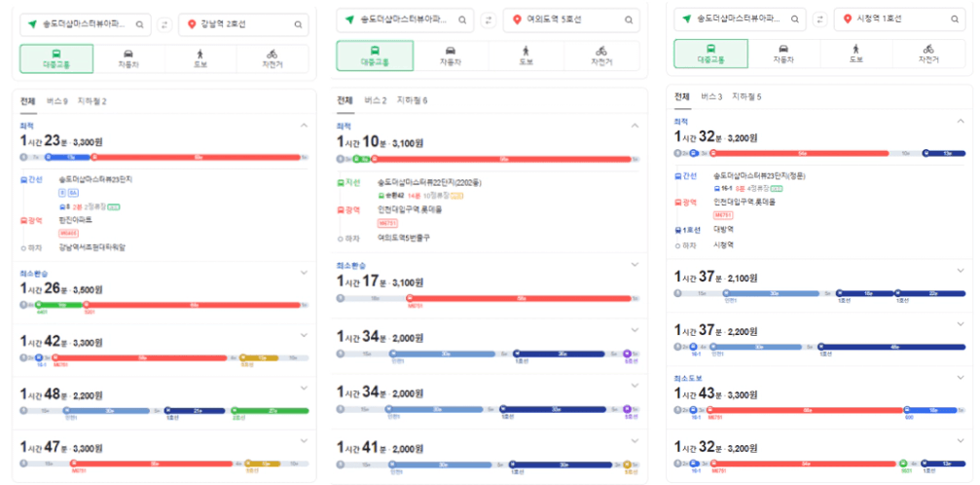The height and width of the screenshot is (485, 980).
Task: Click the 6A bus badge in the 강남역 route details
Action: pyautogui.click(x=73, y=193)
